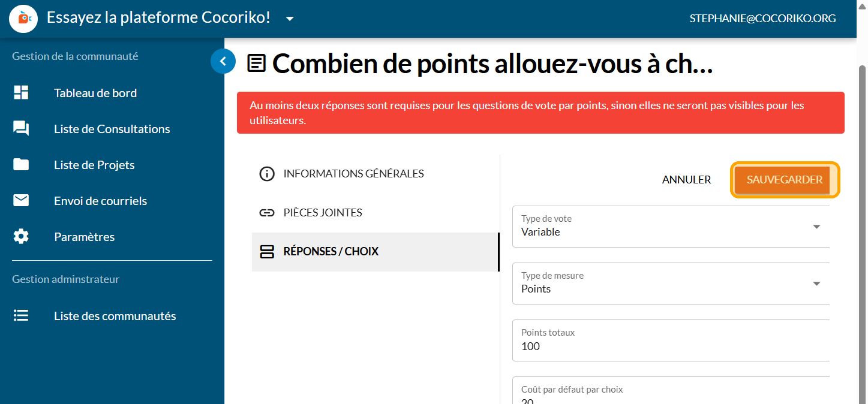Collapse the sidebar with chevron button
This screenshot has height=404, width=868.
tap(223, 61)
